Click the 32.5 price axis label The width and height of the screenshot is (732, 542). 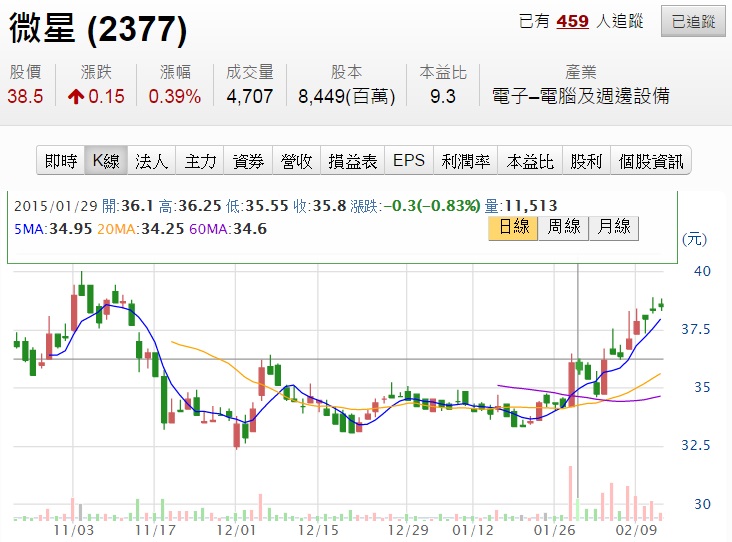point(696,445)
